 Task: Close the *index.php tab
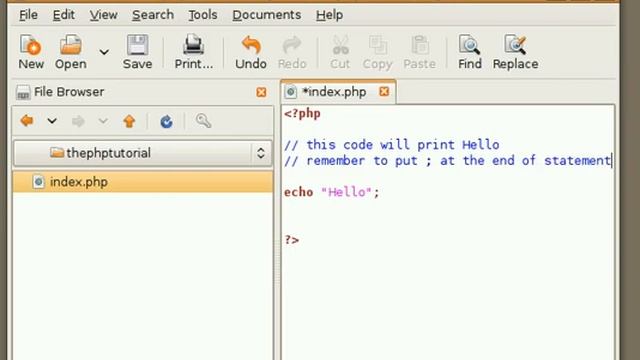[384, 92]
